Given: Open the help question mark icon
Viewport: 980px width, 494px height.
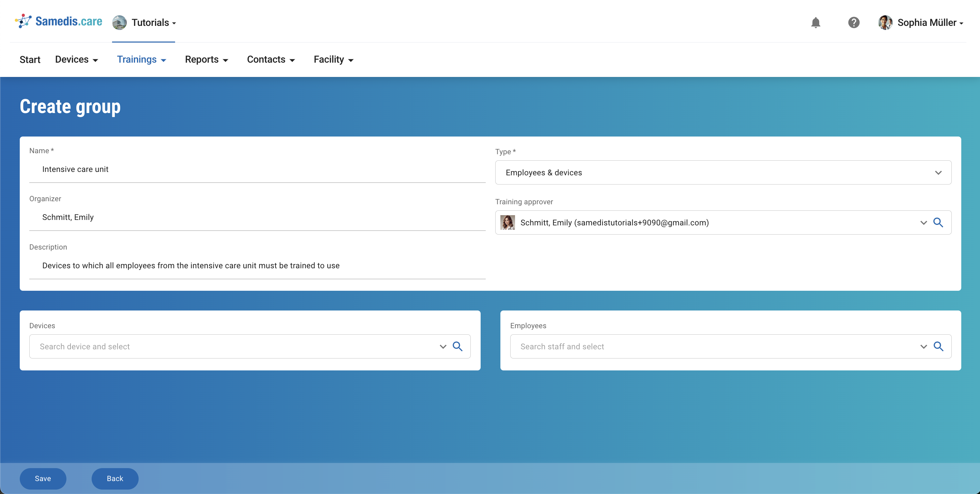Looking at the screenshot, I should [x=853, y=22].
